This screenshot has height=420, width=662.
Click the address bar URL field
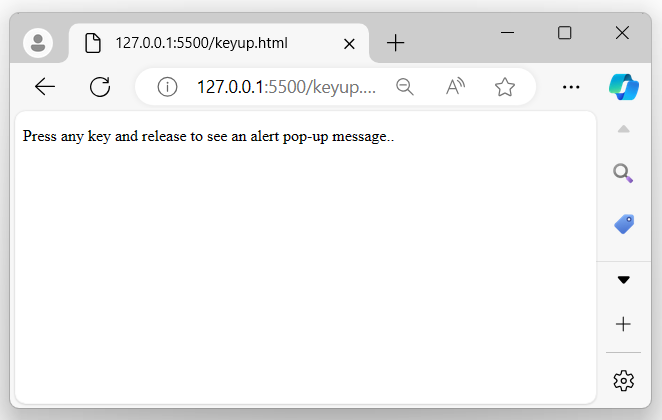coord(285,87)
